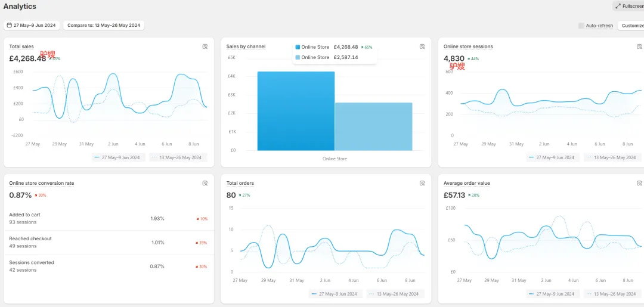Viewport: 644px width, 307px height.
Task: Open the 27 May–9 Jun 2024 date dropdown
Action: point(32,26)
